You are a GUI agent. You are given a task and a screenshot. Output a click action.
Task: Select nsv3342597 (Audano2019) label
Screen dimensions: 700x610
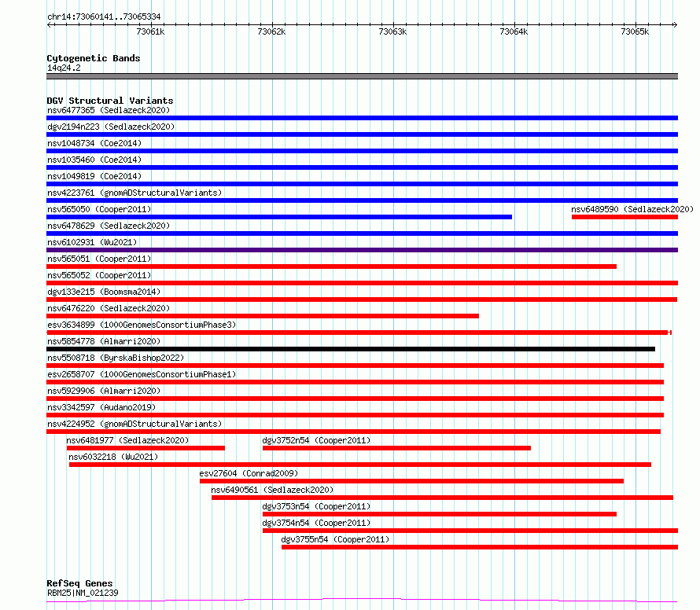[101, 407]
